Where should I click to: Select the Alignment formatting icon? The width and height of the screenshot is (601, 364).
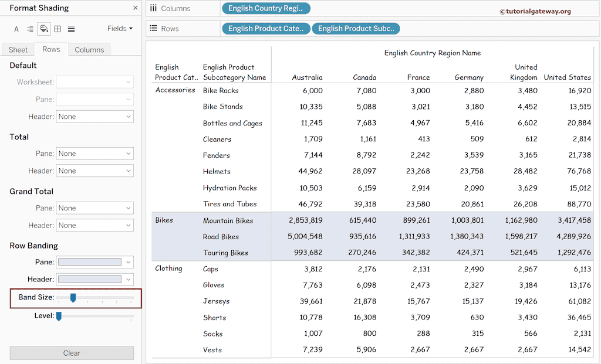point(30,28)
